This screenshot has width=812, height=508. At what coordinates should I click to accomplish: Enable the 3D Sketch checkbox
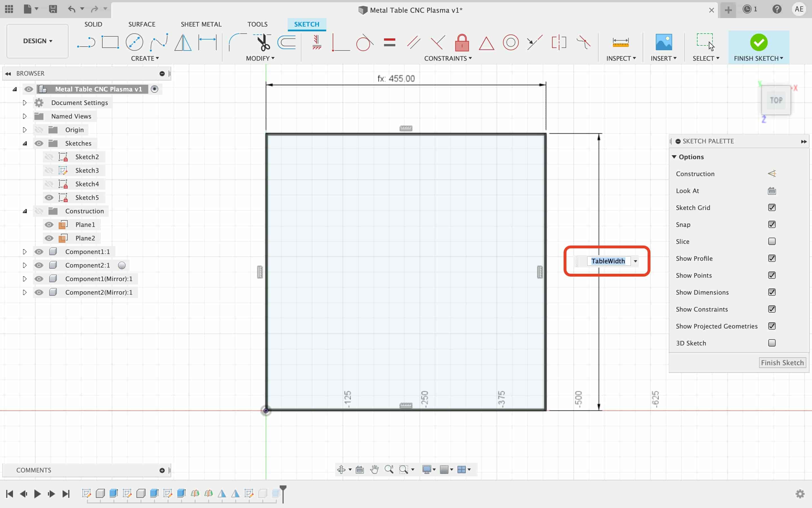coord(772,343)
